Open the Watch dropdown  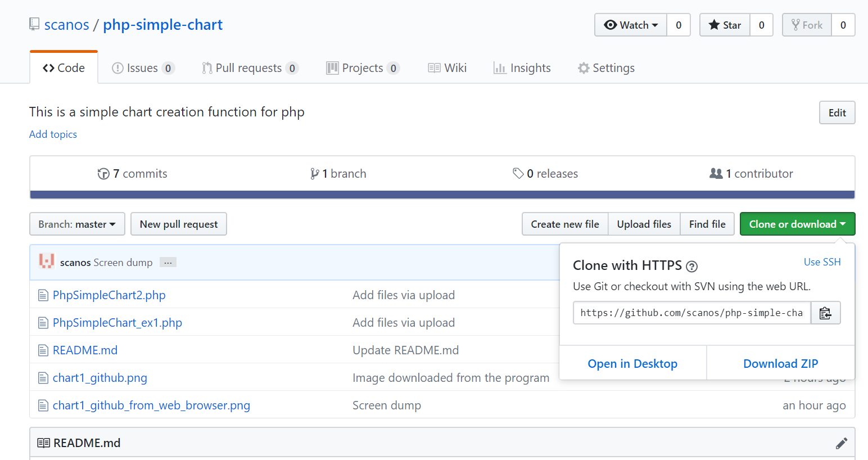click(631, 25)
